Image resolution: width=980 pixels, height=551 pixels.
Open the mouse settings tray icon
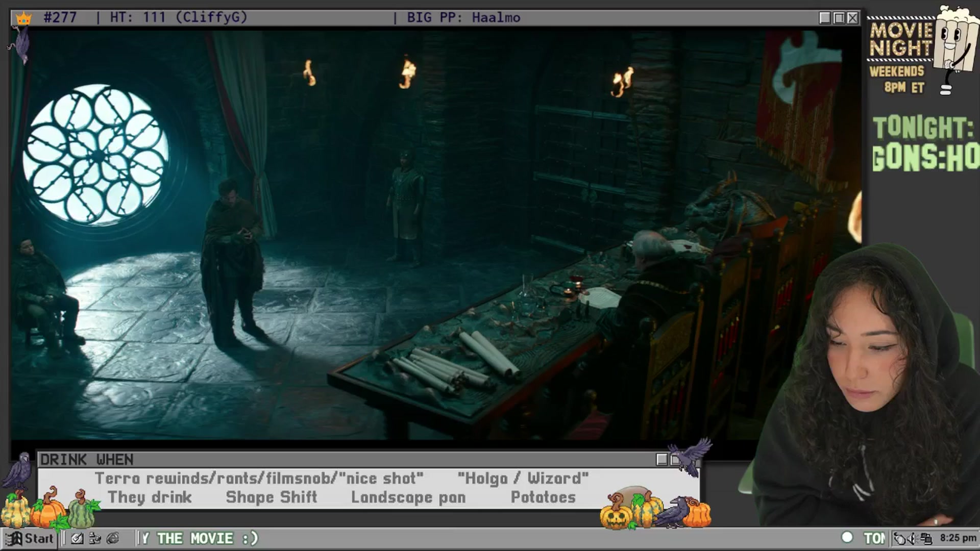[x=899, y=538]
